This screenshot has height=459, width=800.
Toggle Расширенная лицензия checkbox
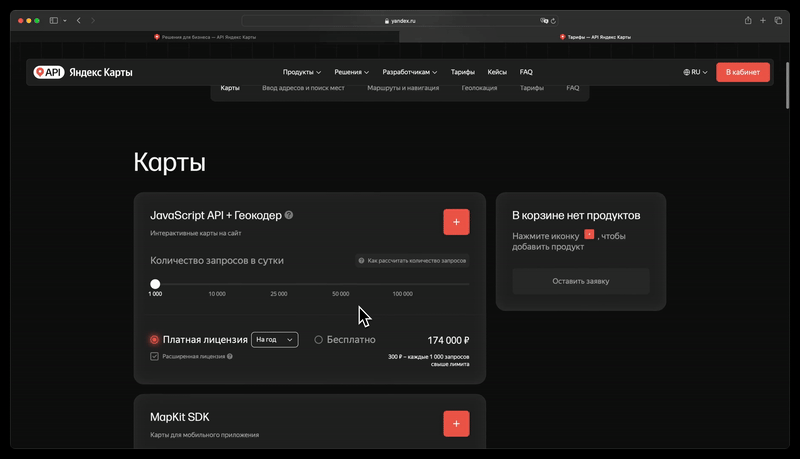(154, 356)
